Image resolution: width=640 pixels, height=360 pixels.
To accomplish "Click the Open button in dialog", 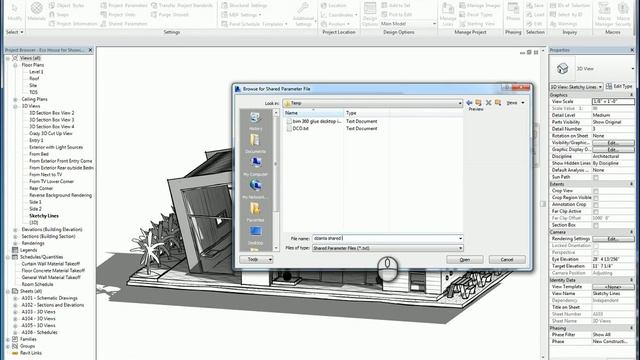I will point(464,260).
